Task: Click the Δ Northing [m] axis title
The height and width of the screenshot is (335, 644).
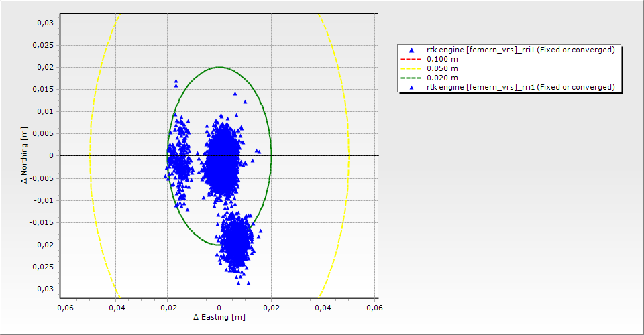Action: (25, 156)
